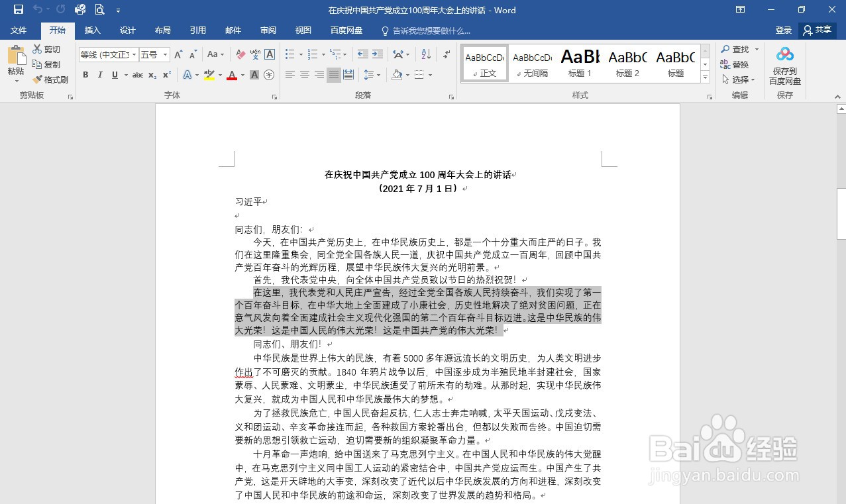
Task: Apply a character border with the boxed A icon
Action: (x=270, y=54)
